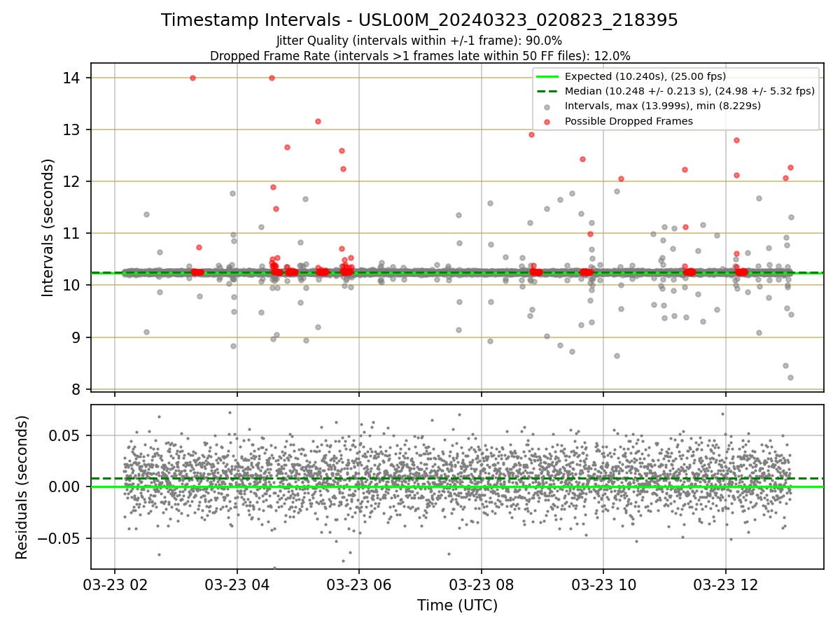
Task: Click the 'Time (UTC)' x-axis label
Action: [457, 605]
